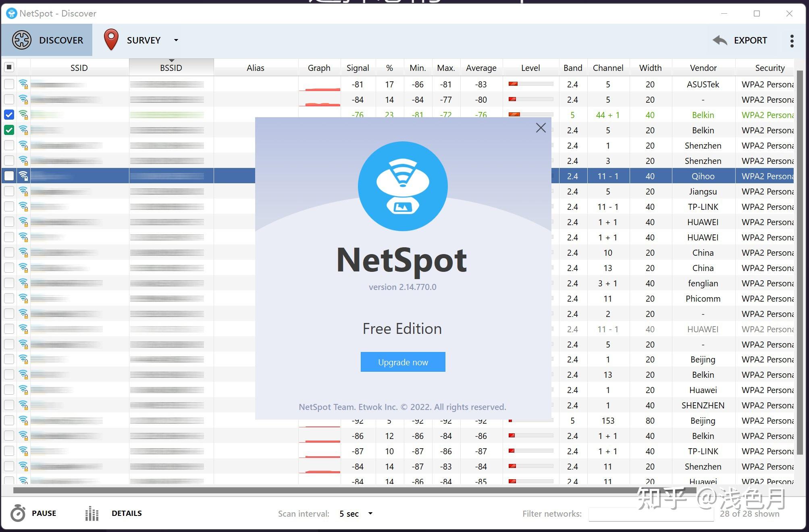The height and width of the screenshot is (532, 809).
Task: Click the red Survey map pin icon
Action: [111, 39]
